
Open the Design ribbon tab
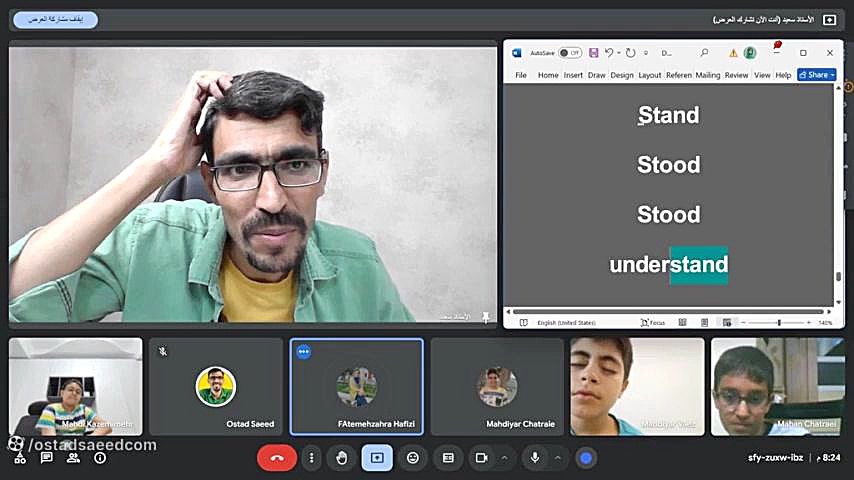[x=622, y=75]
